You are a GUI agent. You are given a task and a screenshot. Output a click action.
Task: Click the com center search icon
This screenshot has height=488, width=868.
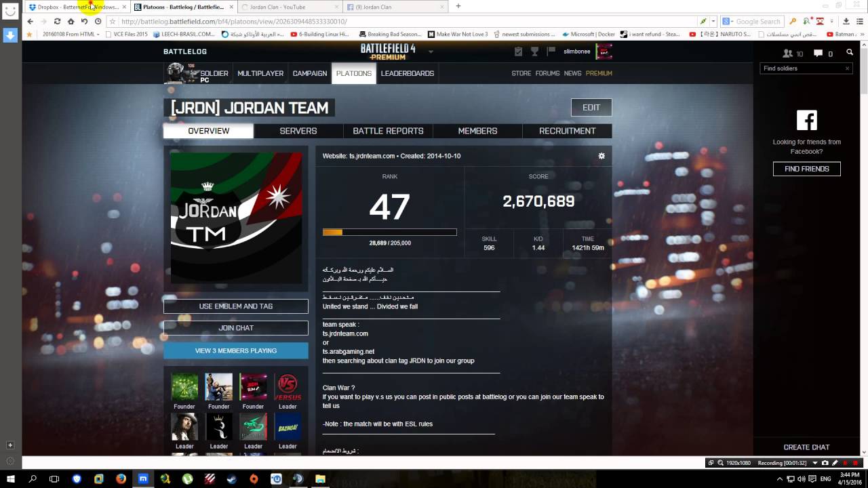tap(850, 52)
